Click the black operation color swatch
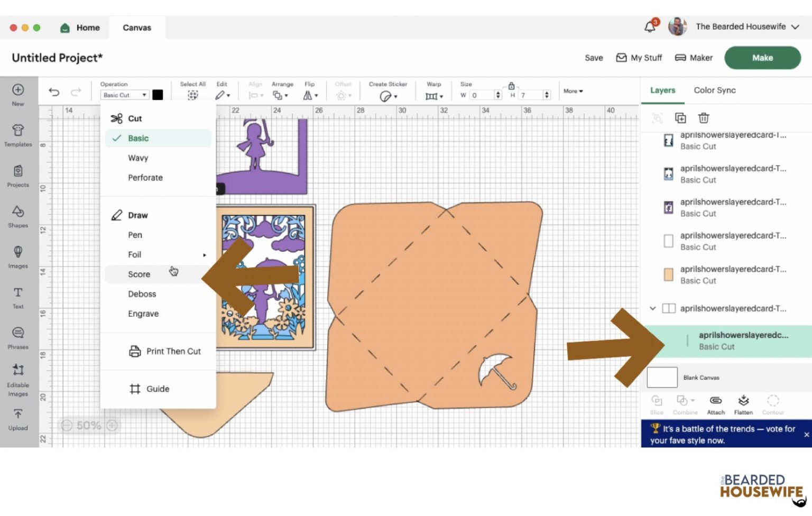 tap(158, 95)
